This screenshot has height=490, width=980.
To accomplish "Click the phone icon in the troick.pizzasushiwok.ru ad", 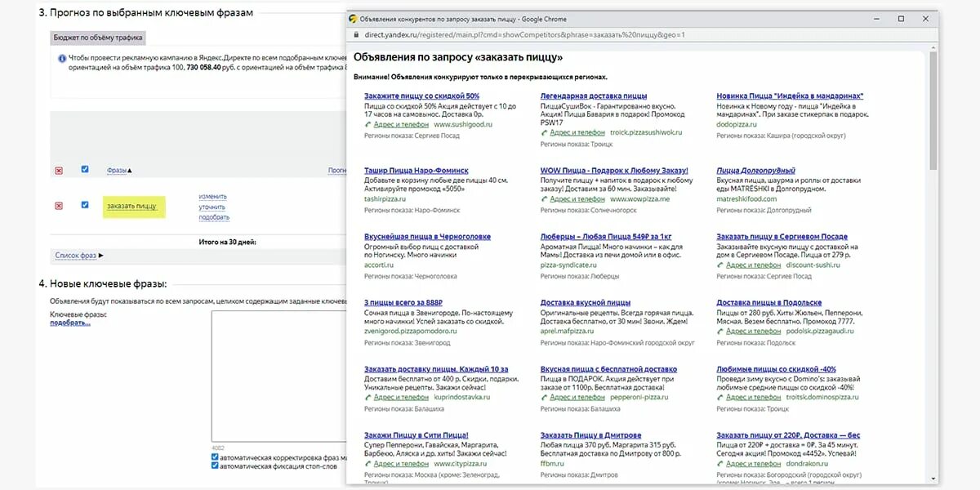I will tap(544, 132).
